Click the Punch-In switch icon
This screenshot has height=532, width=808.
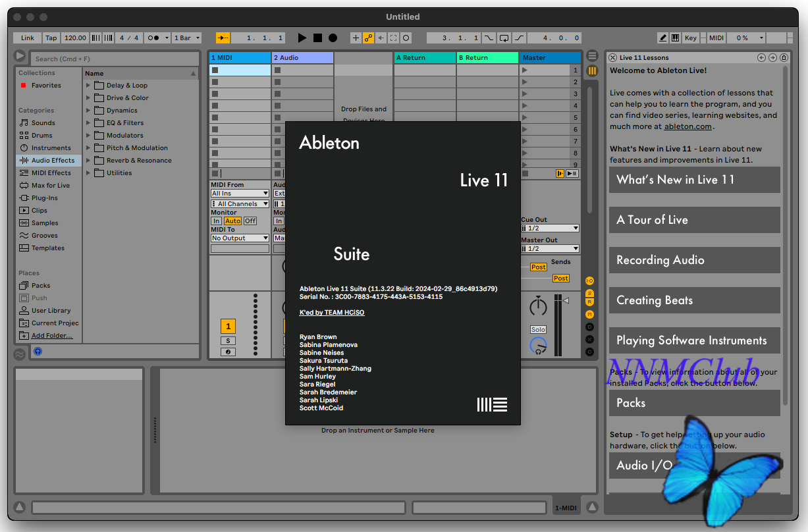click(x=489, y=38)
